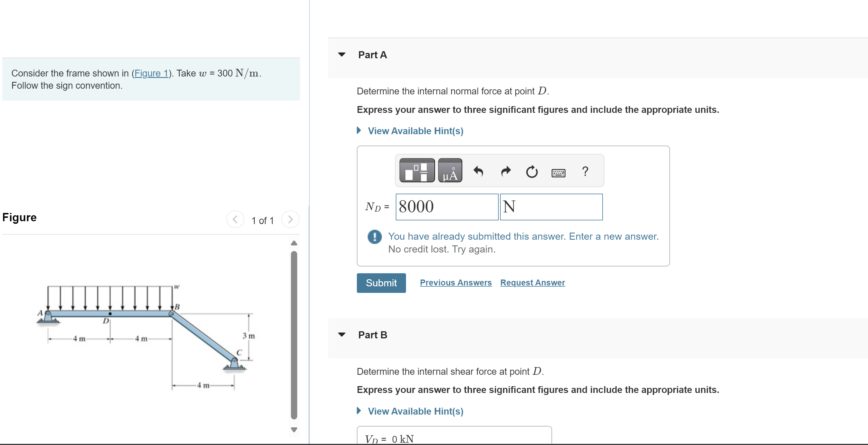Click the Submit button
The image size is (868, 445).
[x=381, y=283]
